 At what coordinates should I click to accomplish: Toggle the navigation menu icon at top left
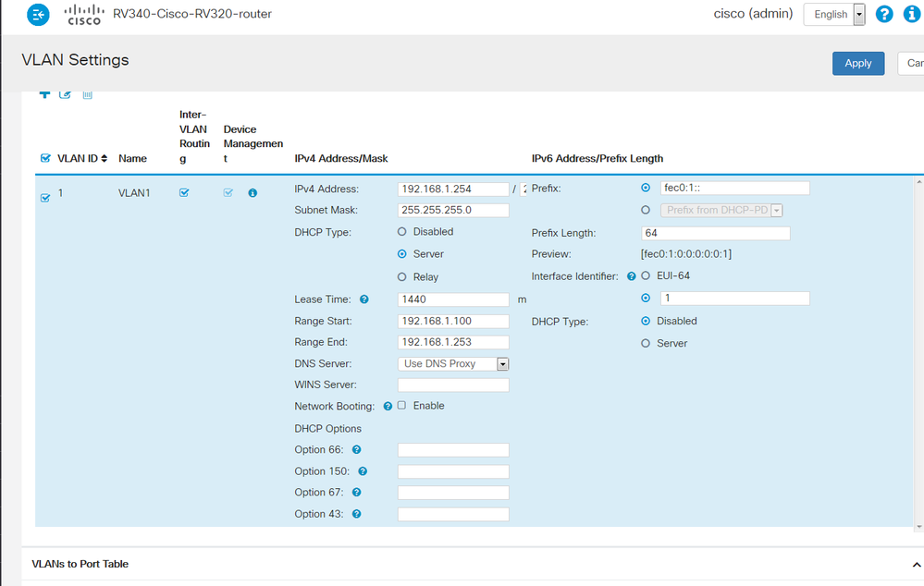[x=38, y=15]
